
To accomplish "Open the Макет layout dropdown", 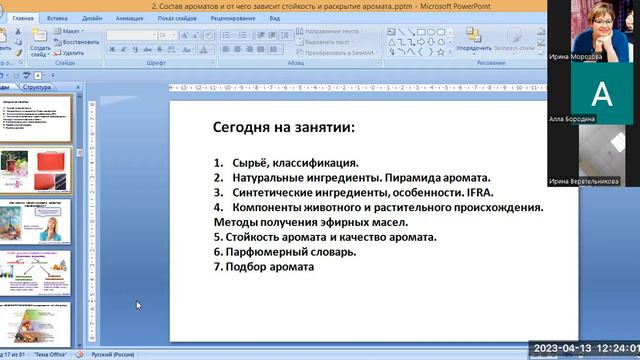I will tap(69, 31).
